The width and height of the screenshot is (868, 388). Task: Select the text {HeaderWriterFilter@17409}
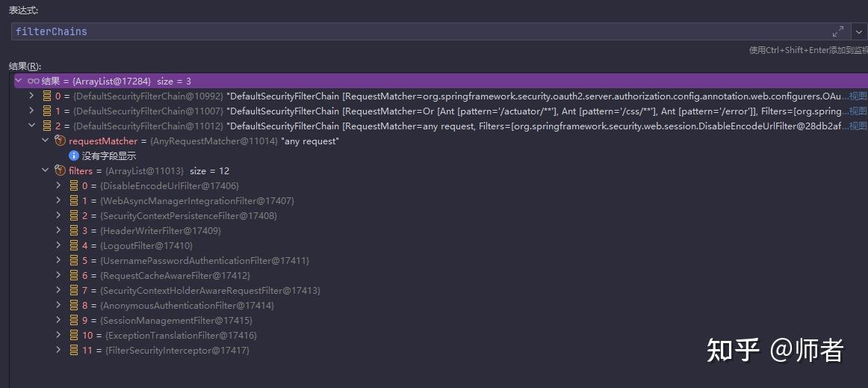(x=160, y=230)
